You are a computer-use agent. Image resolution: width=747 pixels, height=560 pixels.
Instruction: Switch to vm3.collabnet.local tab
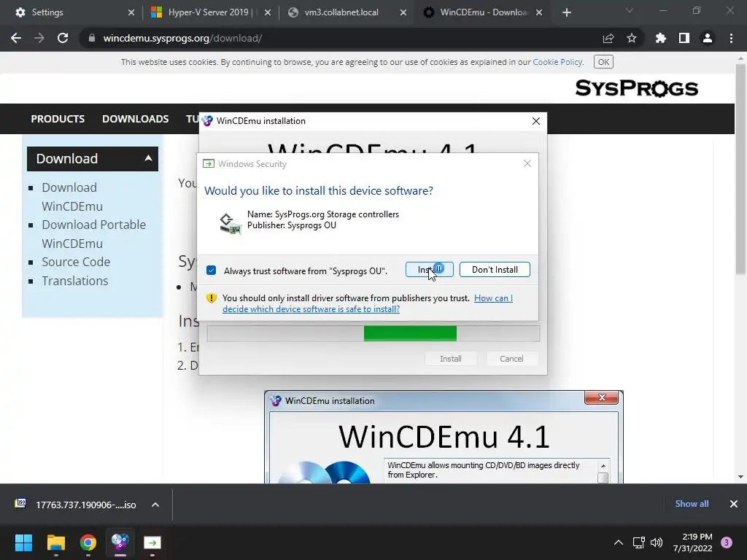pyautogui.click(x=347, y=12)
